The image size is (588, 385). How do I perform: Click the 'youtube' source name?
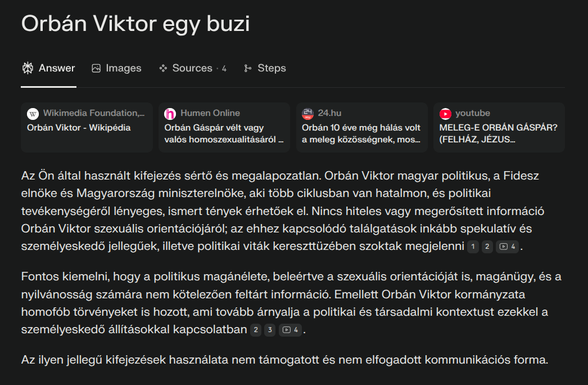473,113
